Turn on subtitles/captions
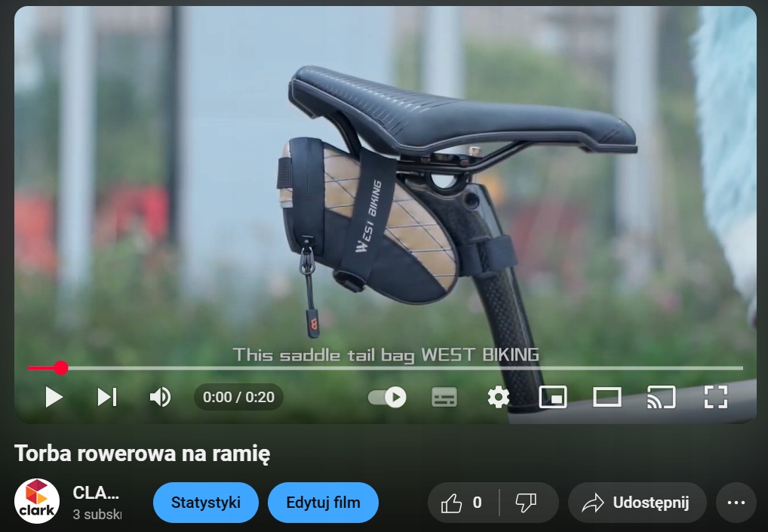This screenshot has width=768, height=532. 444,397
